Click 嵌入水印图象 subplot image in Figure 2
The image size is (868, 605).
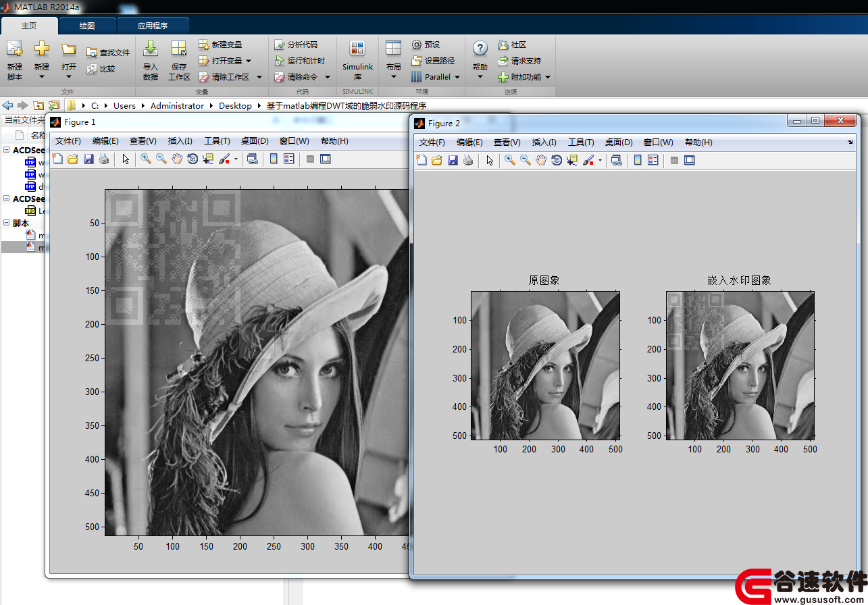(740, 365)
